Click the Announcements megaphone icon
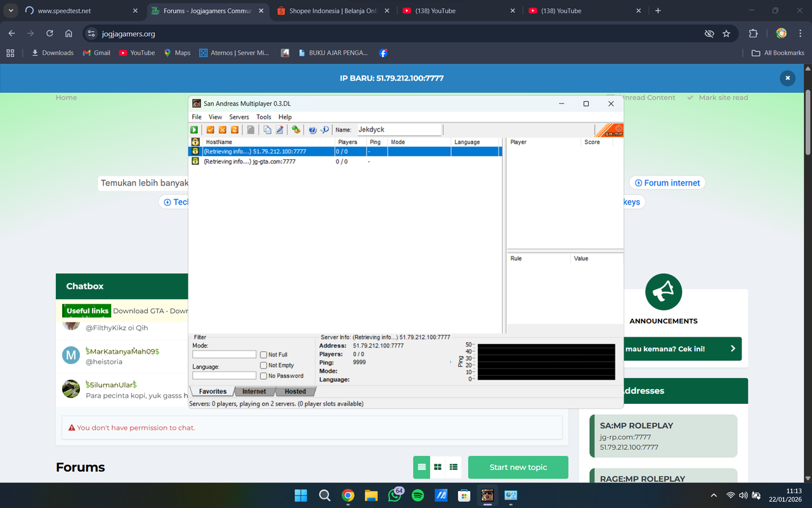The width and height of the screenshot is (812, 508). (664, 291)
